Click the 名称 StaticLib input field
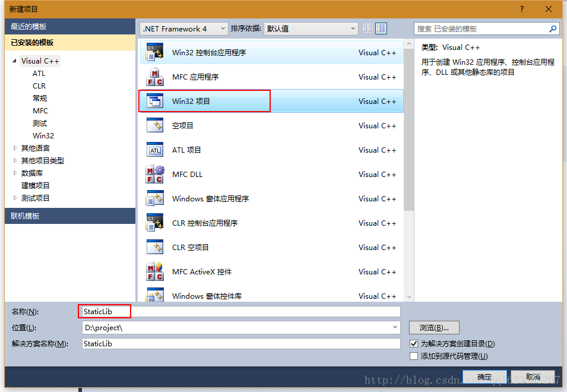This screenshot has width=567, height=392. pos(241,311)
